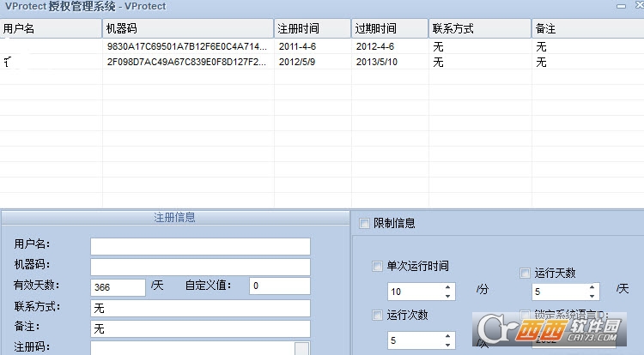The image size is (644, 355).
Task: Focus the 机器码 input field
Action: click(200, 267)
